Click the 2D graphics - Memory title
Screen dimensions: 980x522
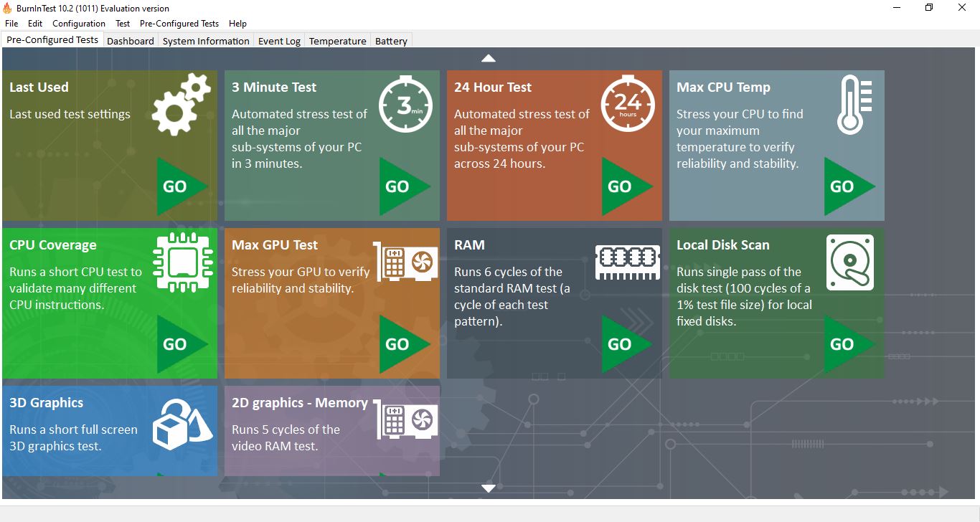(x=300, y=403)
